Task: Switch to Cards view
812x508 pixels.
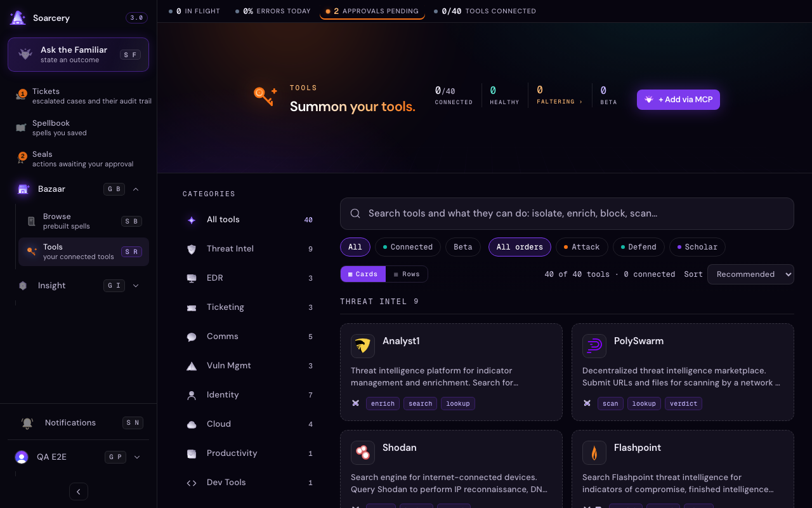Action: click(x=363, y=274)
